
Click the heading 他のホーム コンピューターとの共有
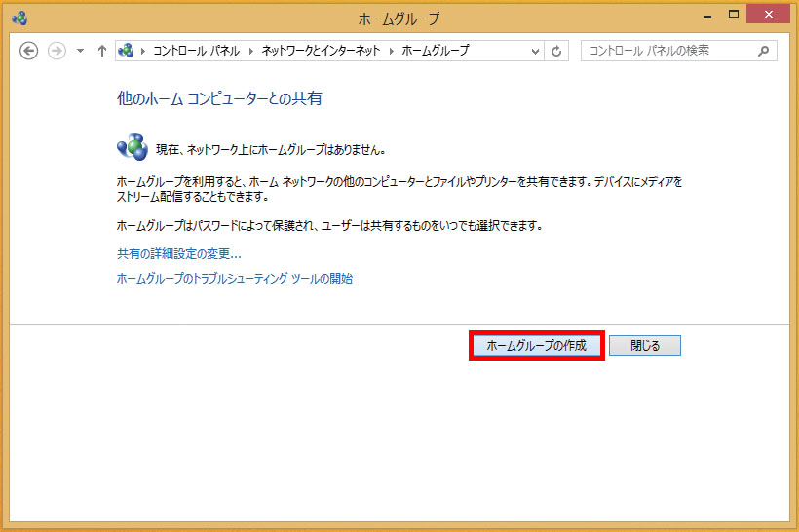pyautogui.click(x=219, y=98)
